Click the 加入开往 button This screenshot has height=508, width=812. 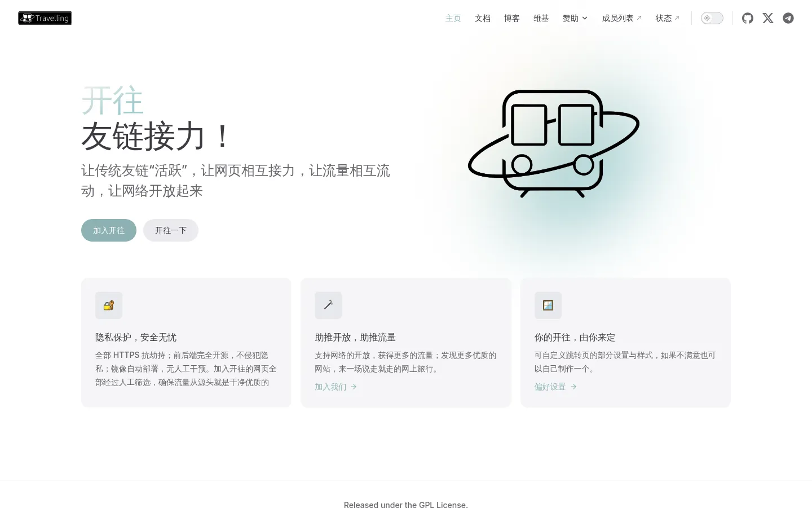click(109, 230)
